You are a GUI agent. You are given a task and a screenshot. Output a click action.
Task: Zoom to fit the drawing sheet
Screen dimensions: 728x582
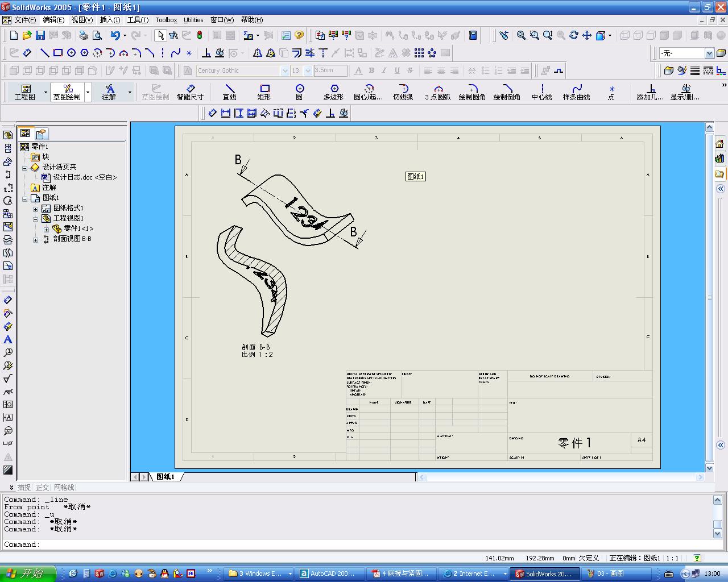[x=521, y=35]
